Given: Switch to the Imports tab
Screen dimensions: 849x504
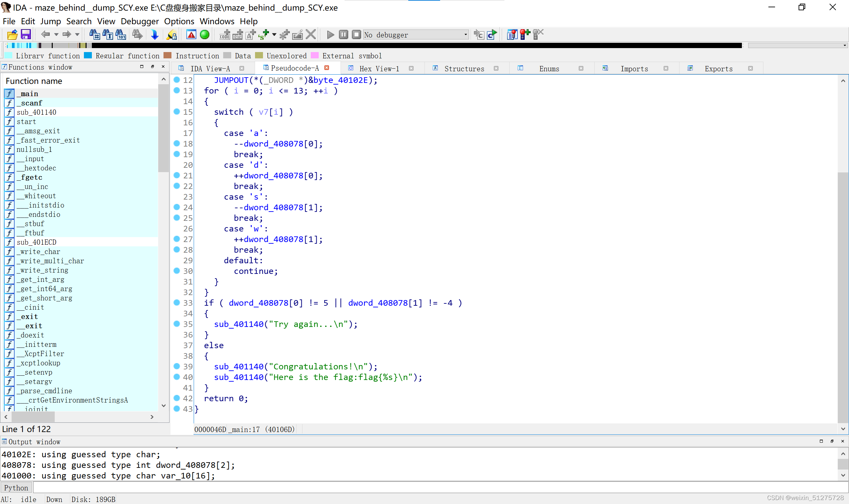Looking at the screenshot, I should coord(634,69).
